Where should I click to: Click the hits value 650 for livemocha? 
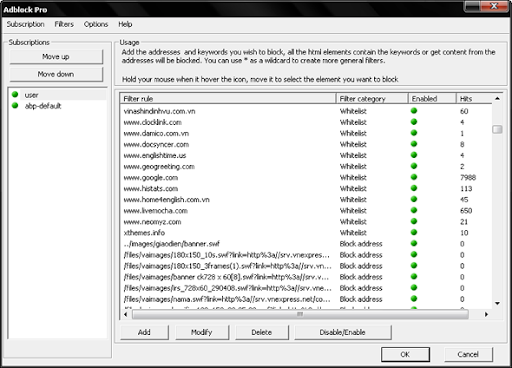[466, 210]
